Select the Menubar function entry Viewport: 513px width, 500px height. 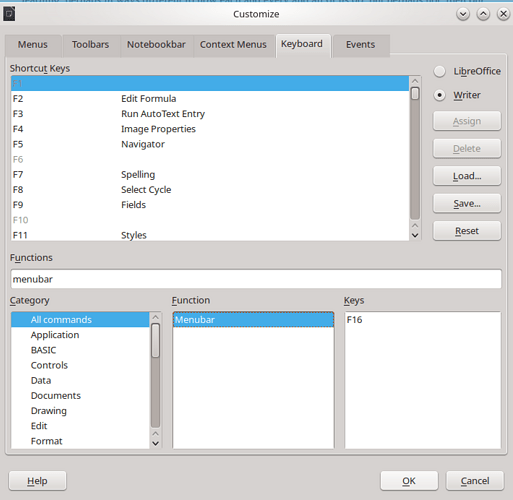tap(253, 320)
